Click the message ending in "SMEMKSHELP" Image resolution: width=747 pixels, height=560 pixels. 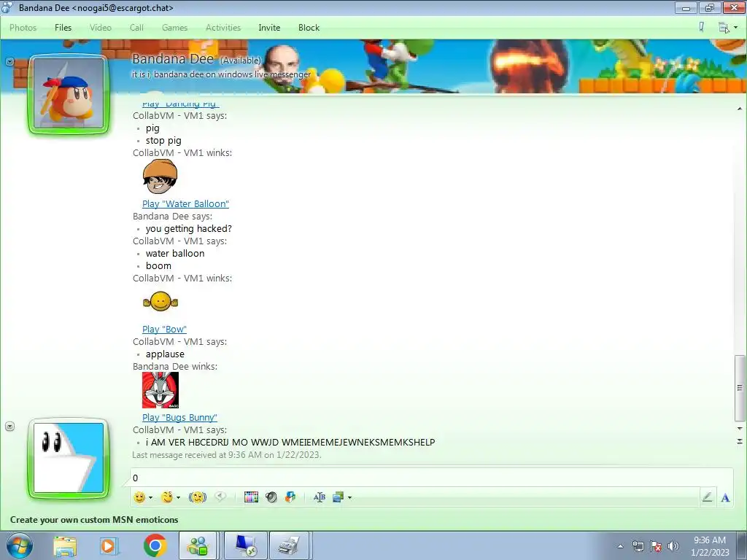point(290,442)
